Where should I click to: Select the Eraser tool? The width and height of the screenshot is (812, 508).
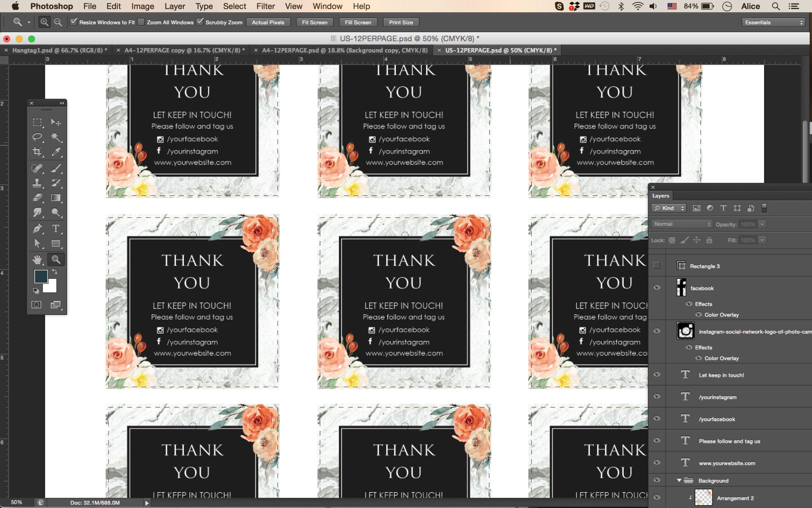point(37,197)
